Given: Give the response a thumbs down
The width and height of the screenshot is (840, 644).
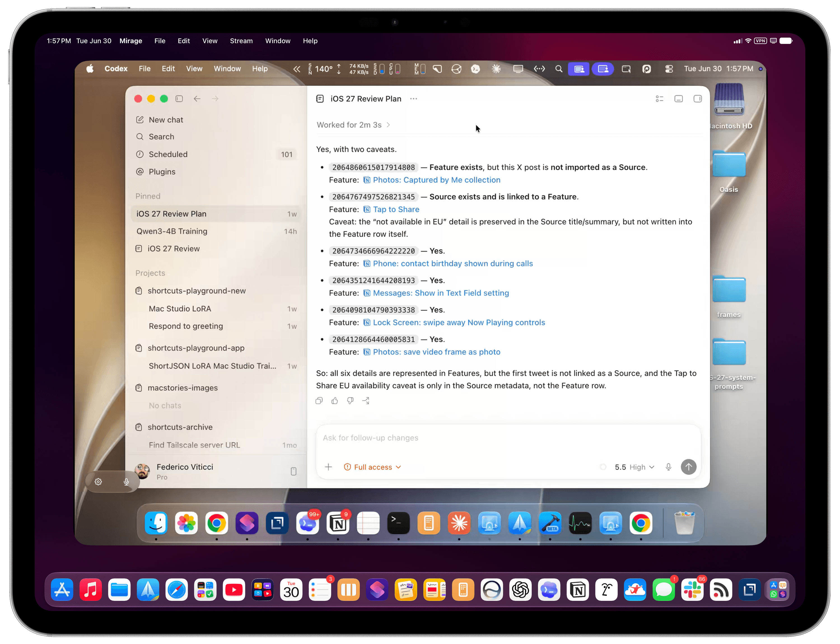Looking at the screenshot, I should 350,401.
